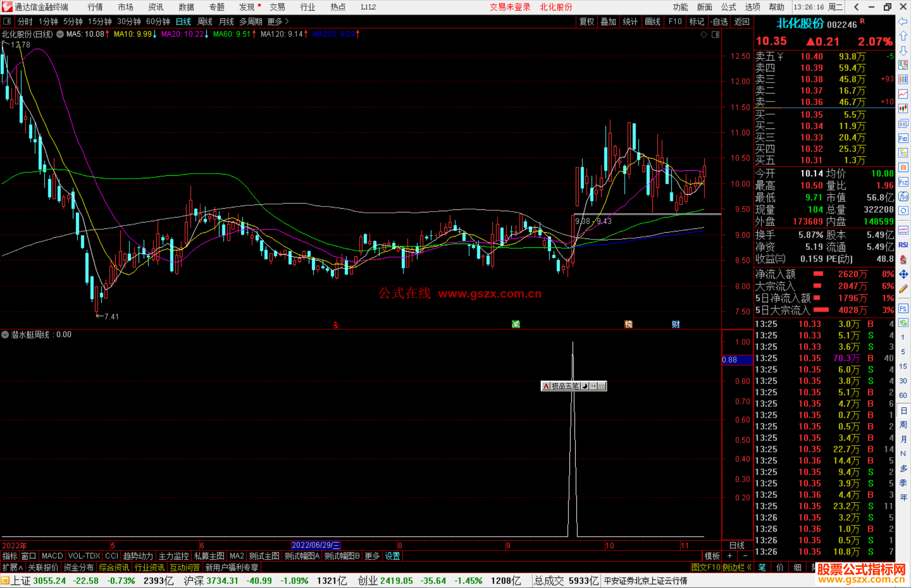This screenshot has width=911, height=588.
Task: Open the 公式 menu
Action: [728, 7]
